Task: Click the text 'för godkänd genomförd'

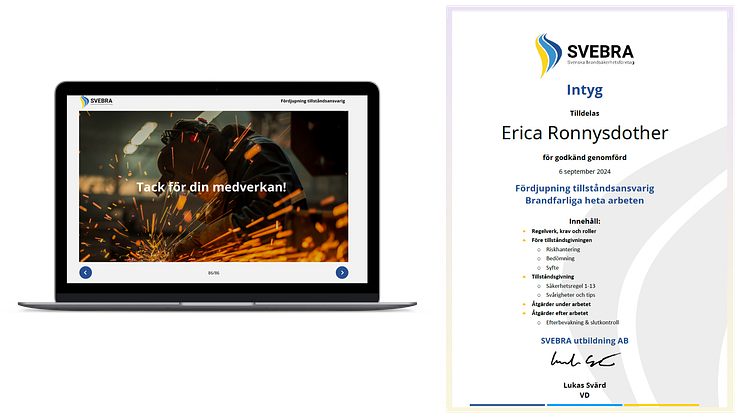Action: coord(585,157)
